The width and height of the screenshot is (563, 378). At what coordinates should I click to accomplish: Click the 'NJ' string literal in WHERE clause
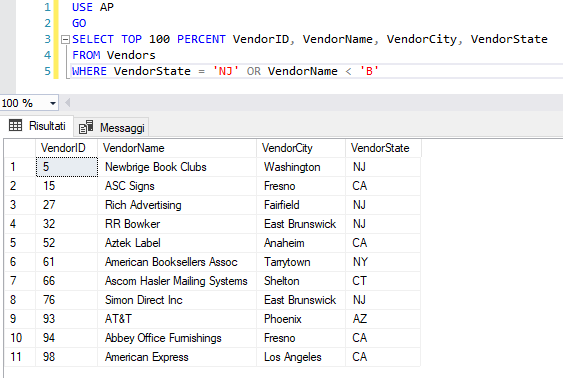pos(225,71)
